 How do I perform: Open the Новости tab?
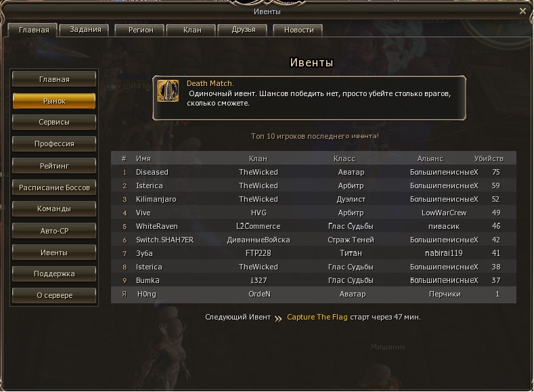click(298, 30)
